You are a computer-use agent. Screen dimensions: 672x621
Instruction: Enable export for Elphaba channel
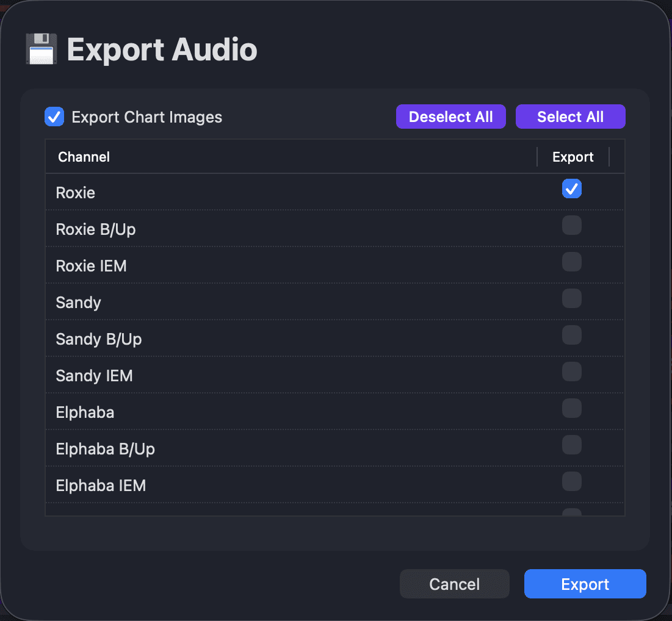pyautogui.click(x=572, y=408)
